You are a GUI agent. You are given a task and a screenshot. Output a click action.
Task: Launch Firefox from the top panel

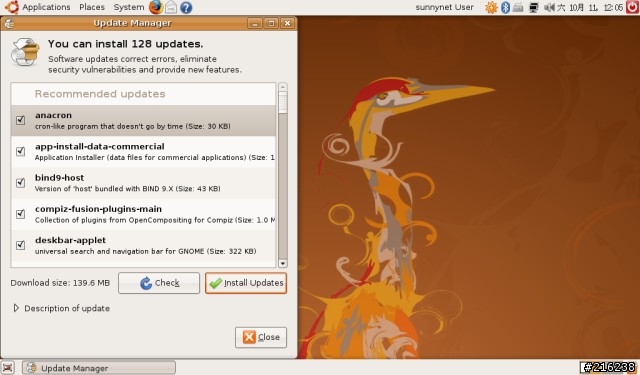pos(156,7)
